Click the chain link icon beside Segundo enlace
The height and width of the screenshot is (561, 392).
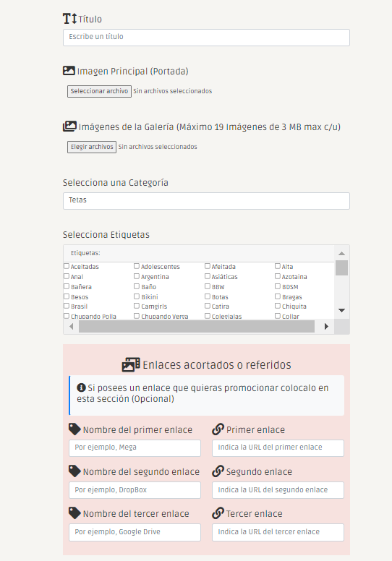coord(218,471)
